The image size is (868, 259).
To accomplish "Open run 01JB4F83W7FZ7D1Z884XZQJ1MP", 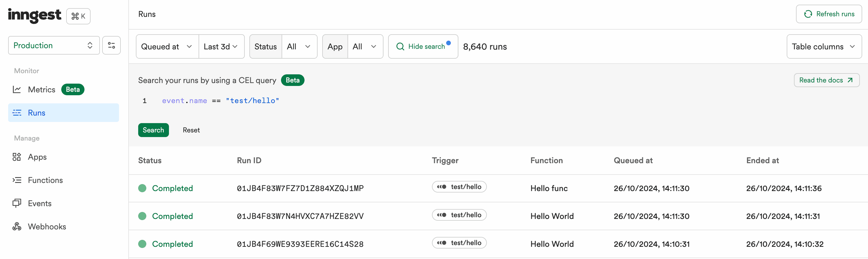I will coord(300,188).
